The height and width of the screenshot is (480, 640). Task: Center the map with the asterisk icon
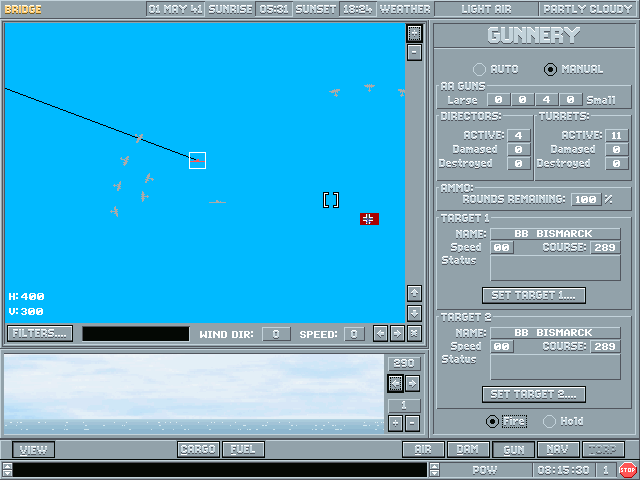pos(414,333)
